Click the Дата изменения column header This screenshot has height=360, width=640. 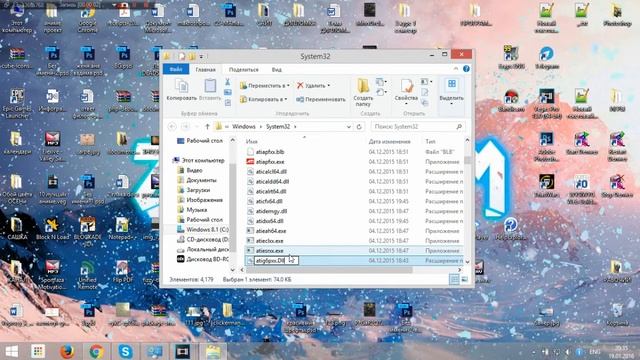pyautogui.click(x=389, y=142)
